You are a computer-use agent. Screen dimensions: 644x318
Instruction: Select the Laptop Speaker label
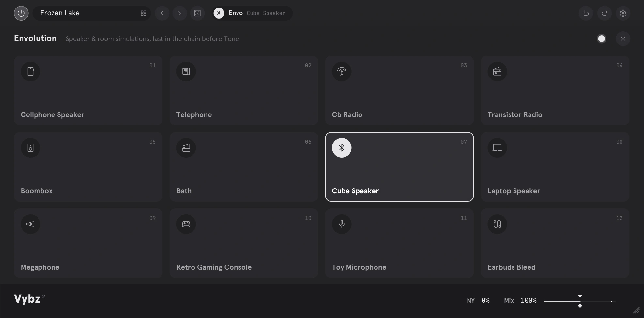(x=514, y=191)
